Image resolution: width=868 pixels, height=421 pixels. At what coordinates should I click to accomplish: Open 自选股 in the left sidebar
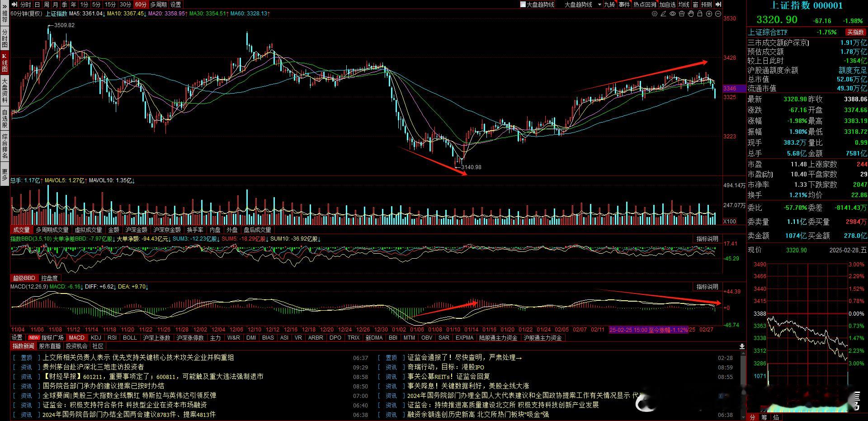click(5, 118)
